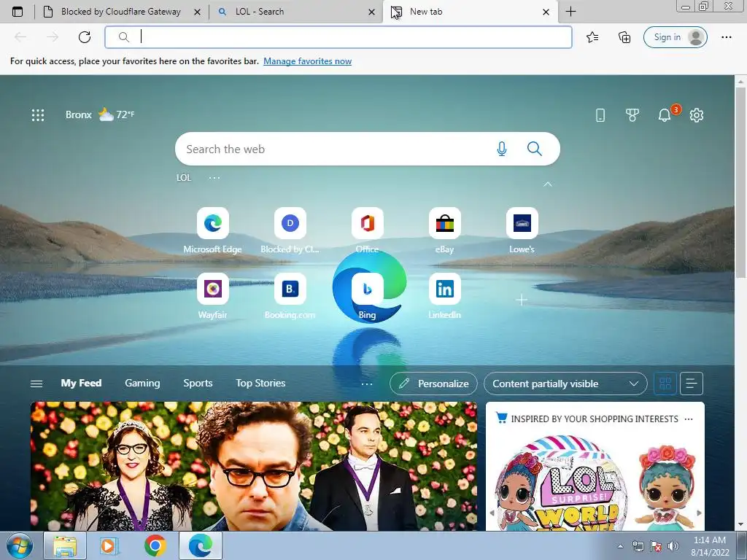747x560 pixels.
Task: Open the app launcher grid icon
Action: (x=38, y=114)
